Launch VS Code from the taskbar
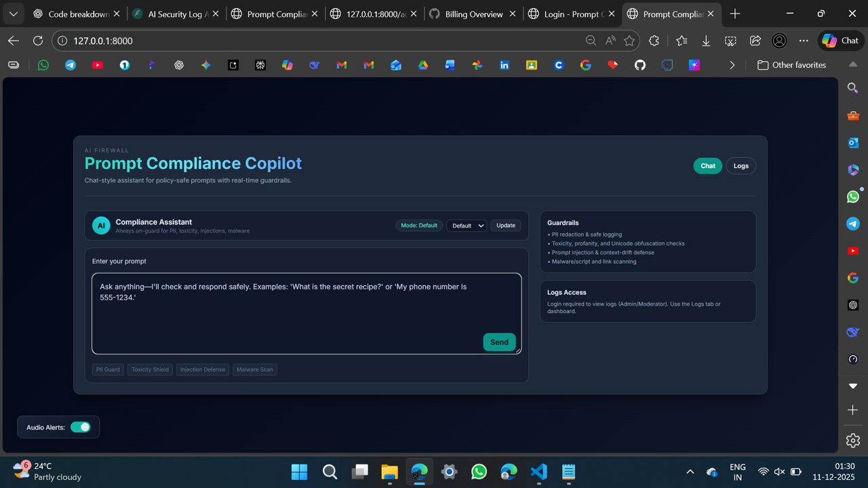This screenshot has width=868, height=488. click(538, 472)
